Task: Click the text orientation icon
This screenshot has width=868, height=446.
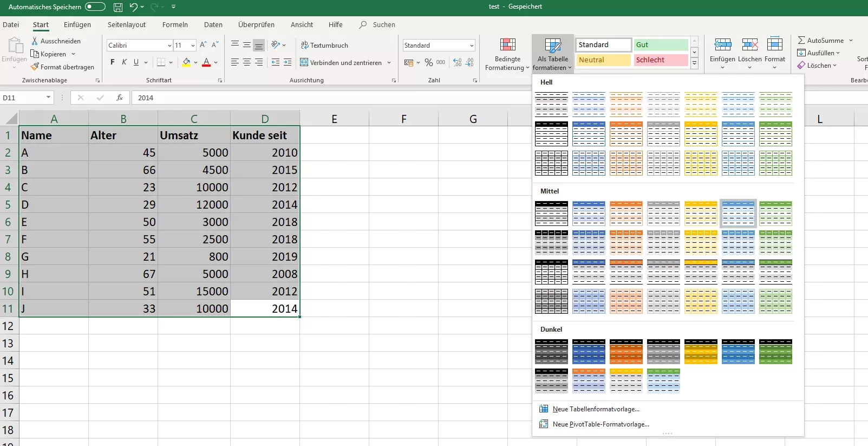Action: click(276, 45)
